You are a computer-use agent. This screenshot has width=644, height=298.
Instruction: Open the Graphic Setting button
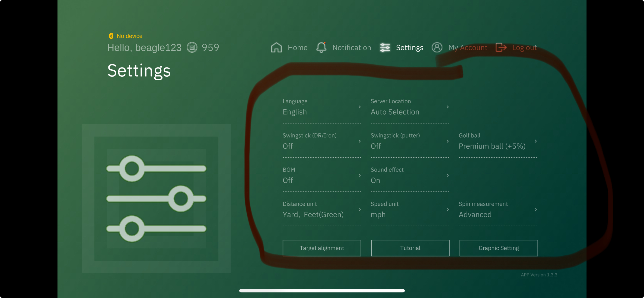(498, 248)
